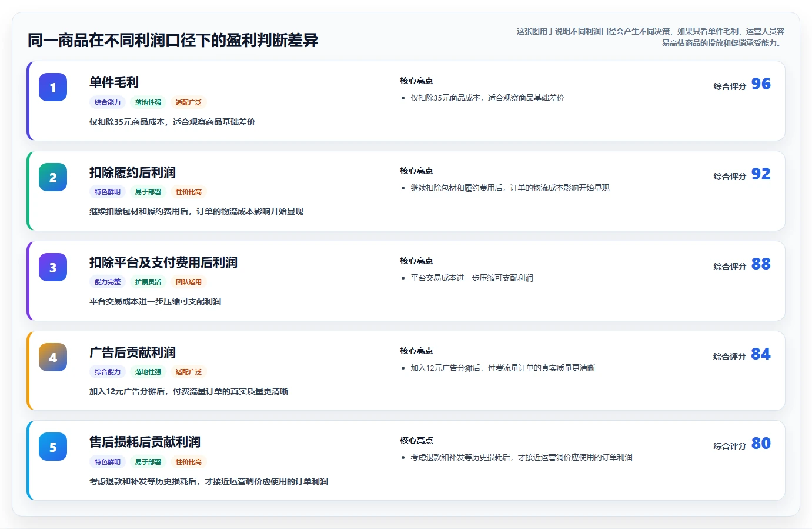Click 综合能力 tag under 广告后贡献利润
The image size is (812, 529).
[x=108, y=372]
